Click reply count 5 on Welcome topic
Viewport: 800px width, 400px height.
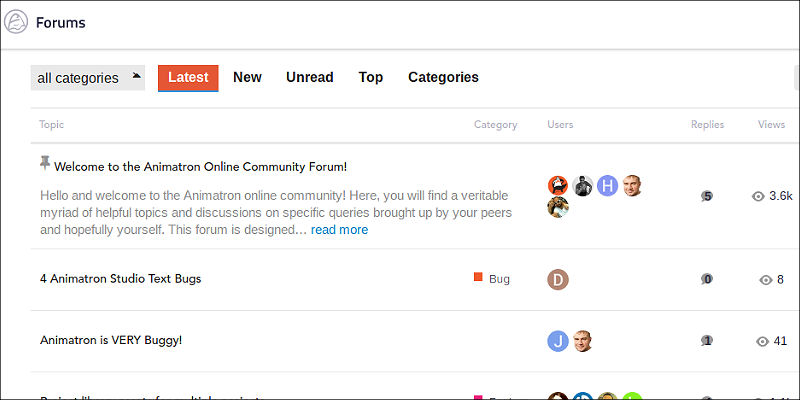[707, 196]
